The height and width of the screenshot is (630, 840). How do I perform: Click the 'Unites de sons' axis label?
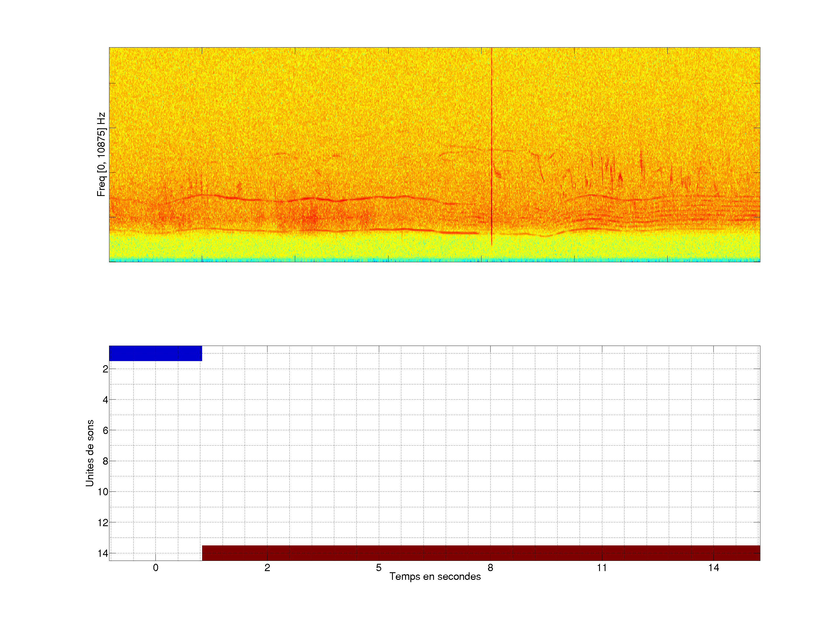point(90,453)
